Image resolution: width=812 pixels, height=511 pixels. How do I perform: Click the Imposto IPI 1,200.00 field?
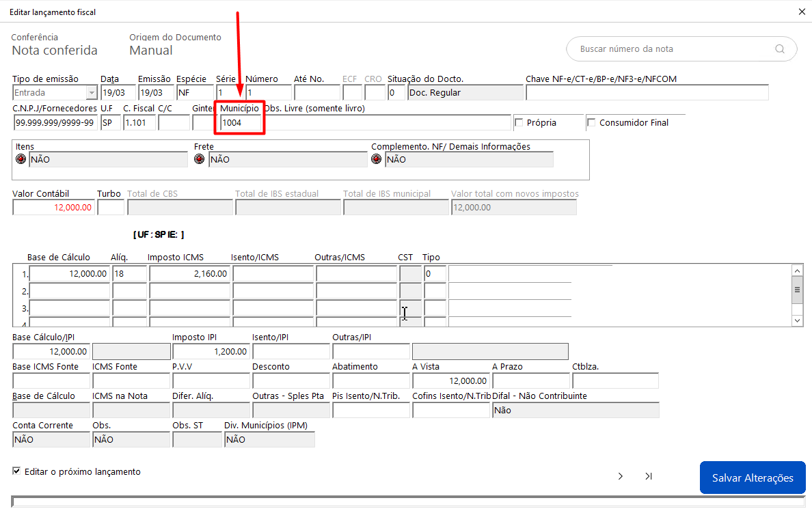(211, 352)
